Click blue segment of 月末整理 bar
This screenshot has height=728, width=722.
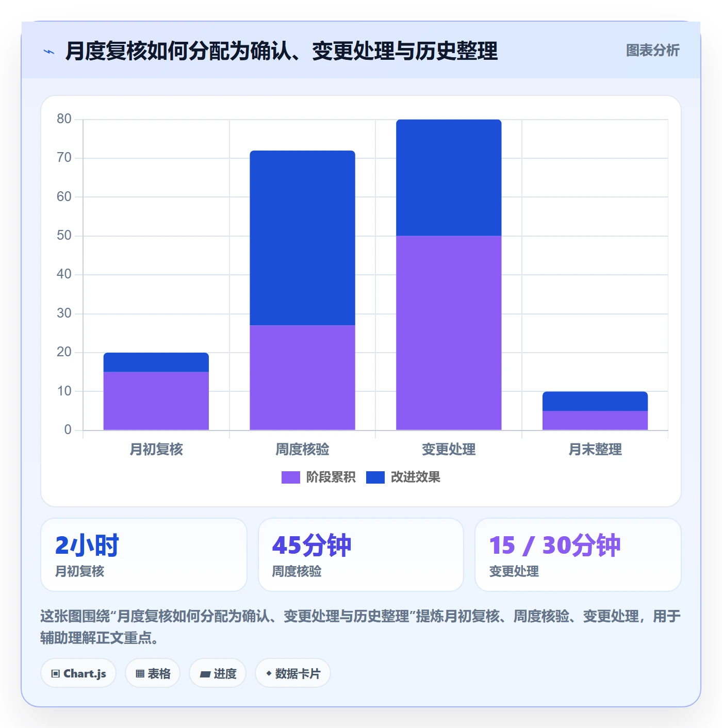[x=595, y=402]
